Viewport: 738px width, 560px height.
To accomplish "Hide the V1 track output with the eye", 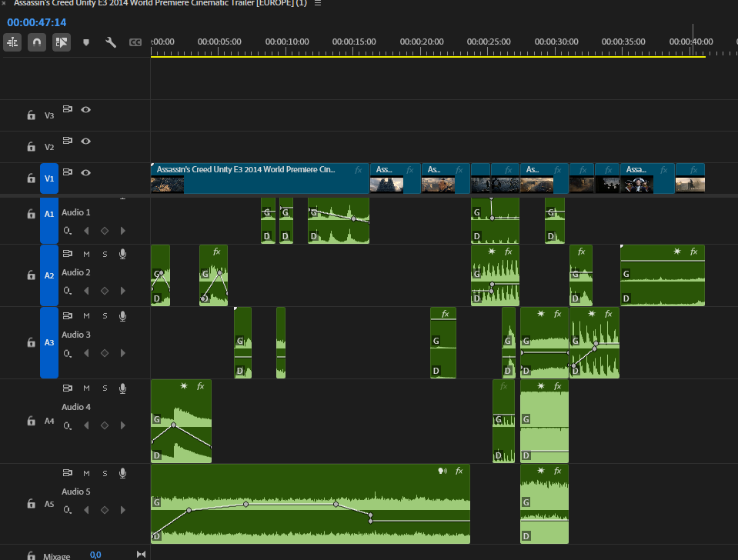I will 85,172.
